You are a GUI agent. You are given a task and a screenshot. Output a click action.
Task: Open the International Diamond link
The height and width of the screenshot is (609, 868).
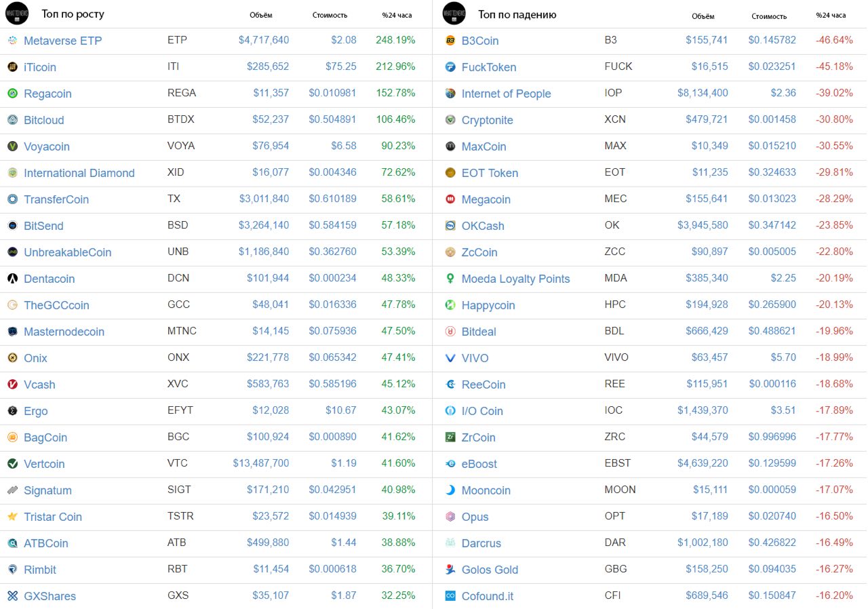coord(79,173)
